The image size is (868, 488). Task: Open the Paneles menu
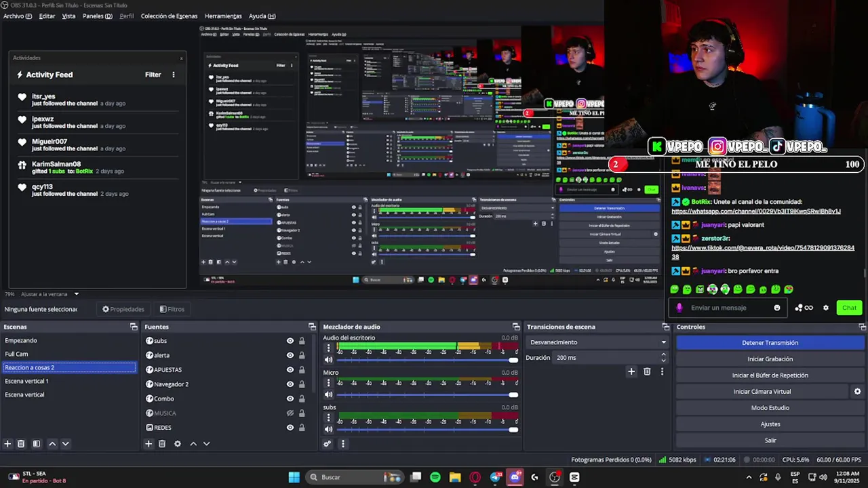tap(98, 16)
